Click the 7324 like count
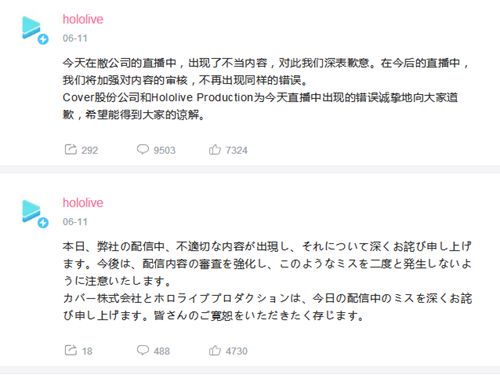The height and width of the screenshot is (375, 500). 236,150
